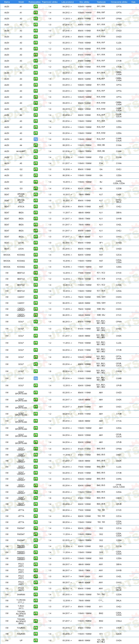Click the fuel icon in Seat Leon 5F8 row

point(36,249)
